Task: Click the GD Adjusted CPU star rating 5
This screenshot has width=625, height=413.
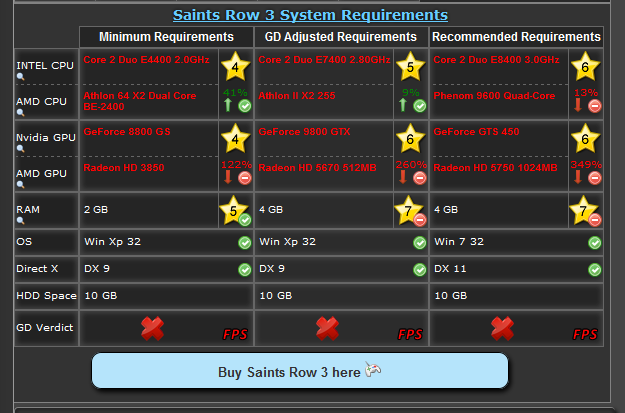Action: coord(410,67)
